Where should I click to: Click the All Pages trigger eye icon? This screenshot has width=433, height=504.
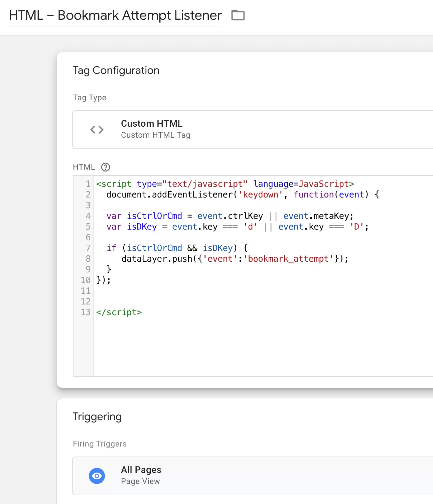tap(97, 476)
